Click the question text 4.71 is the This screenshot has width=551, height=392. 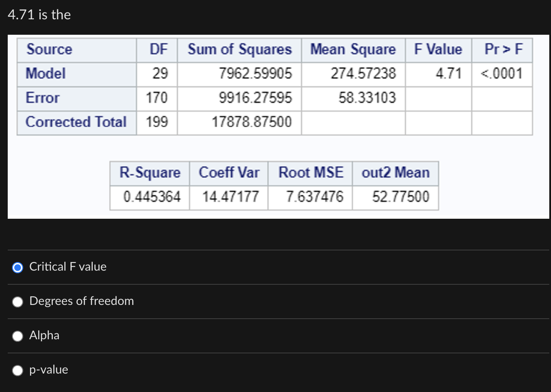pos(39,15)
